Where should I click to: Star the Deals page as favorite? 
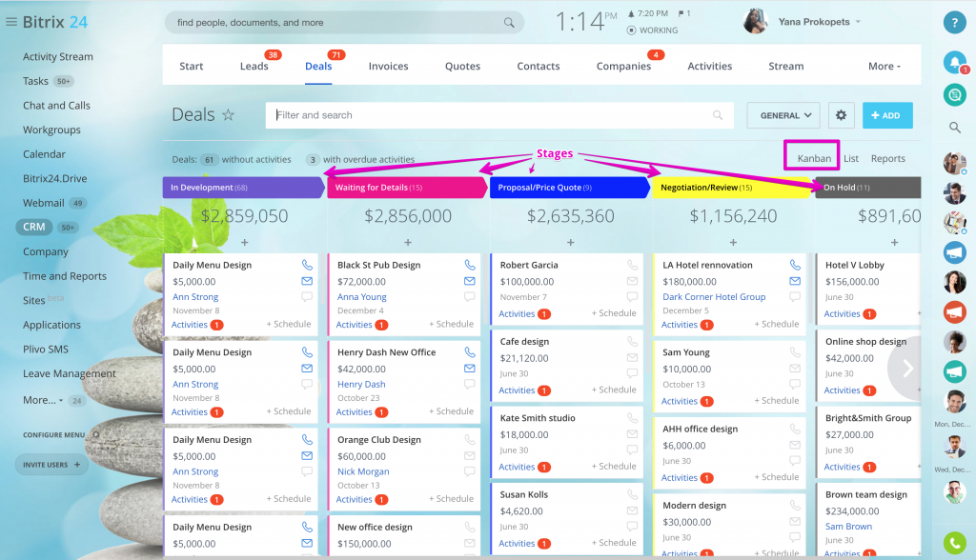[229, 114]
